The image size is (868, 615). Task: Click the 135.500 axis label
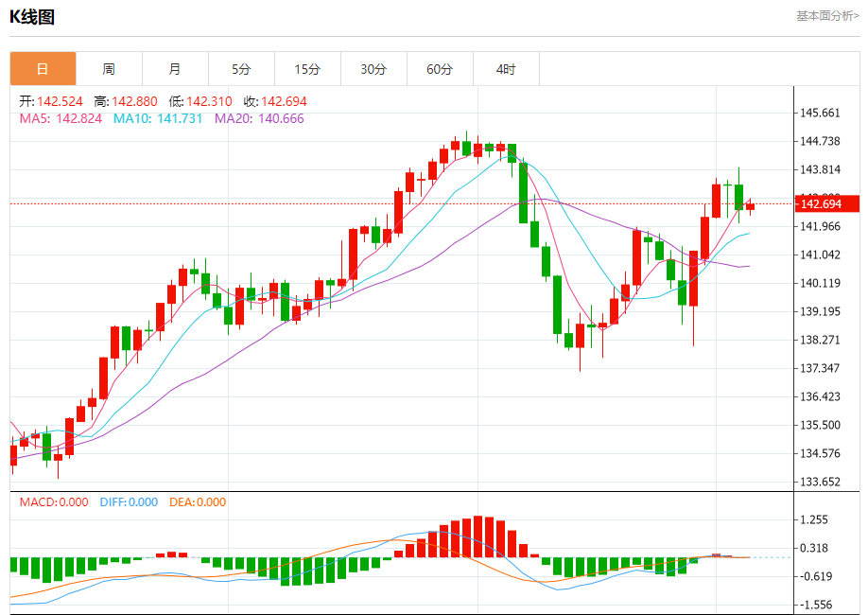tap(820, 425)
